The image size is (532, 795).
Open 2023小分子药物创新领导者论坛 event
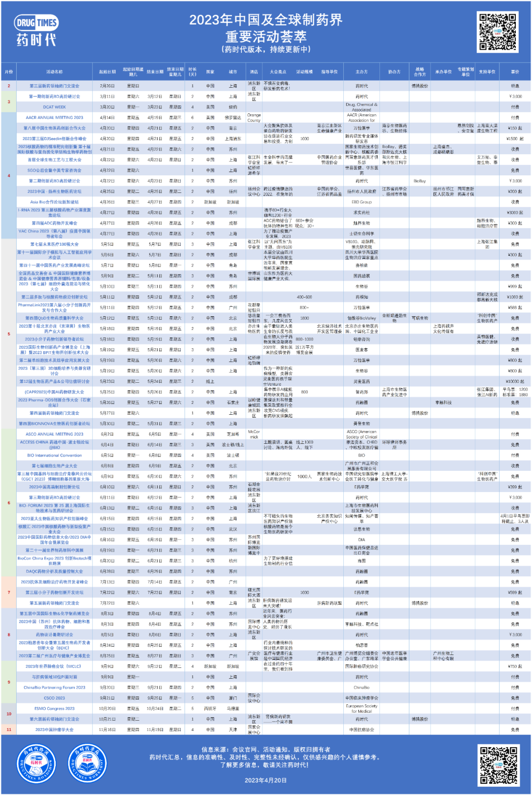tap(54, 339)
